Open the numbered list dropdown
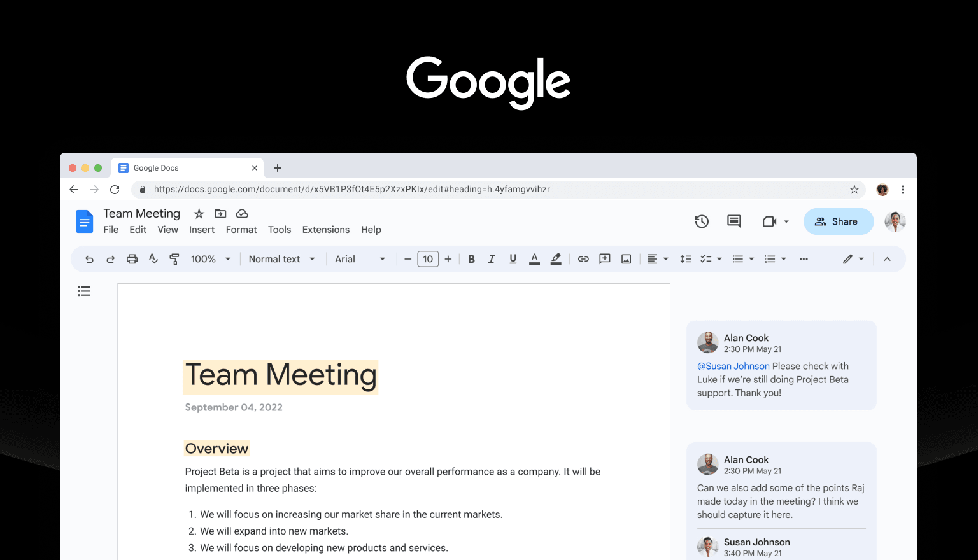The height and width of the screenshot is (560, 978). tap(776, 259)
